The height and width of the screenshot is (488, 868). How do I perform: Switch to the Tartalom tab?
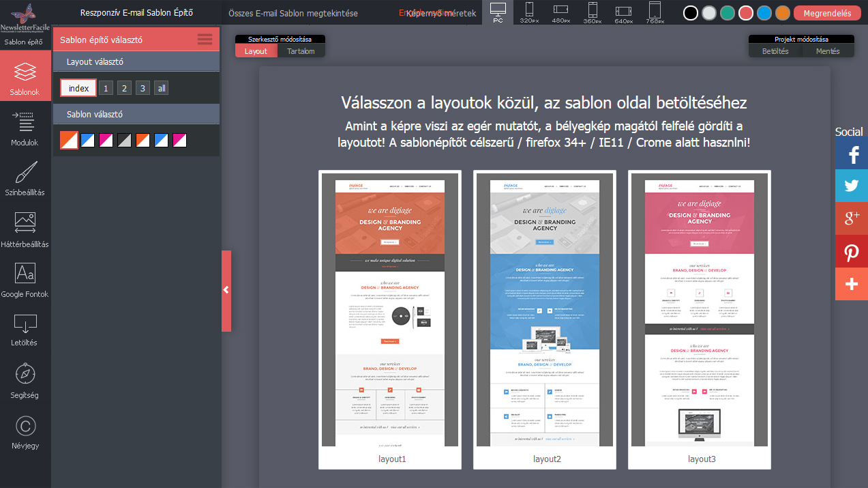pyautogui.click(x=301, y=50)
